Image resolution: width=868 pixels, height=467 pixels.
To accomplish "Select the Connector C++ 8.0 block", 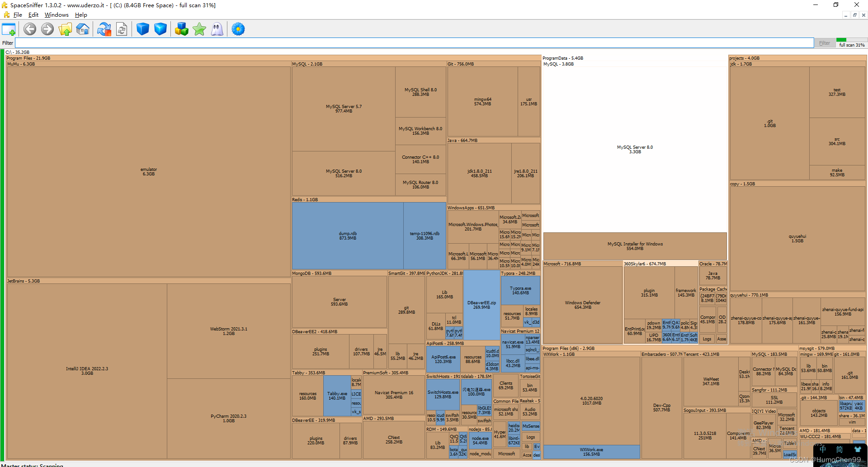I will click(x=420, y=160).
